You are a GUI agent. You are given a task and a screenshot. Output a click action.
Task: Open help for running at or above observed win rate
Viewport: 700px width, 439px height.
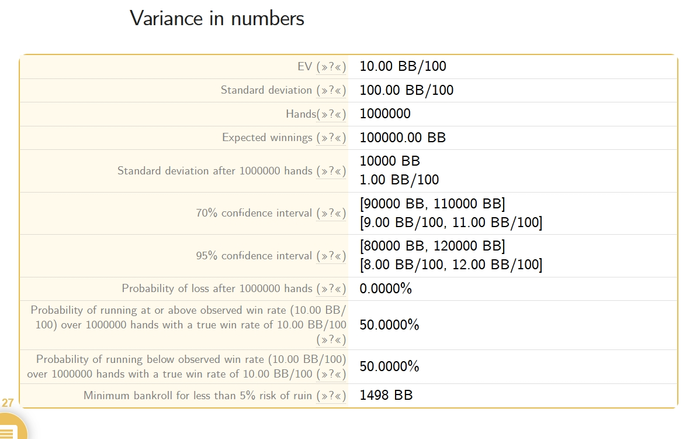tap(331, 340)
